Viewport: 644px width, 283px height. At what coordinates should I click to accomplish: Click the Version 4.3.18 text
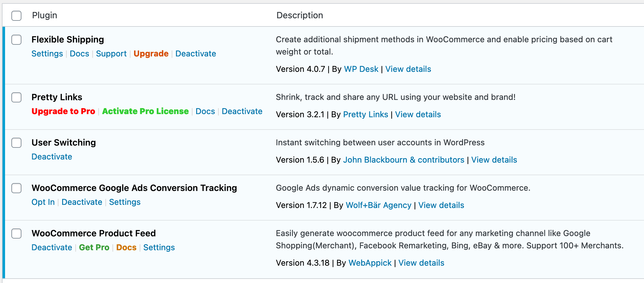pyautogui.click(x=302, y=263)
